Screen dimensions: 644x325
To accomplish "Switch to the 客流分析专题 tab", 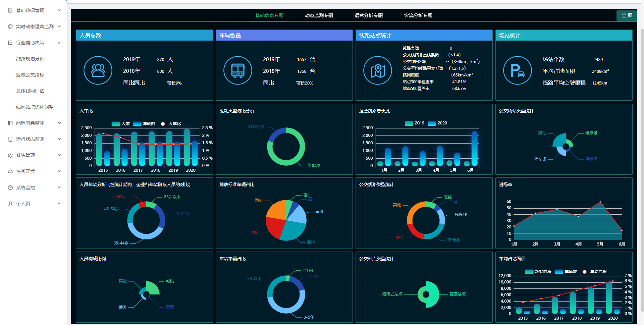I will (418, 15).
